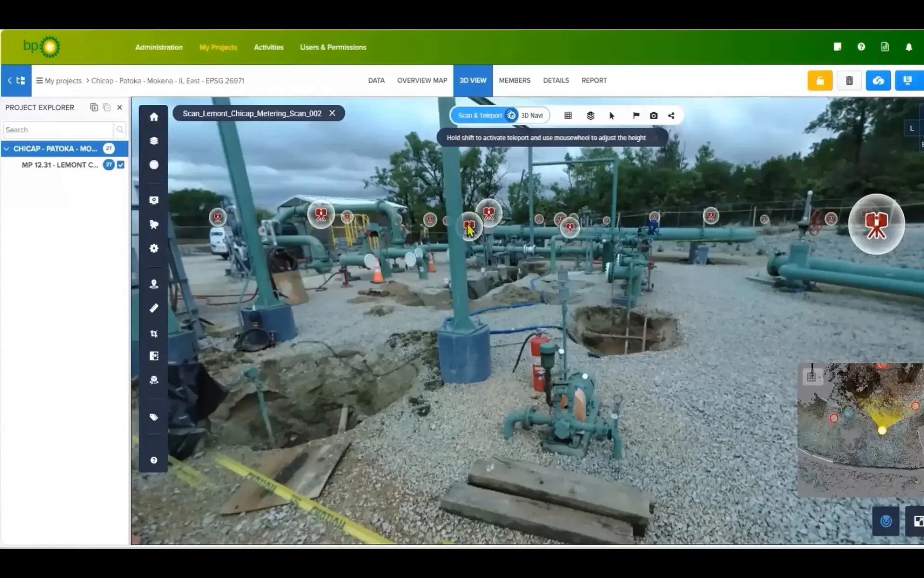924x578 pixels.
Task: Open the layers stack tool in left toolbar
Action: click(154, 141)
